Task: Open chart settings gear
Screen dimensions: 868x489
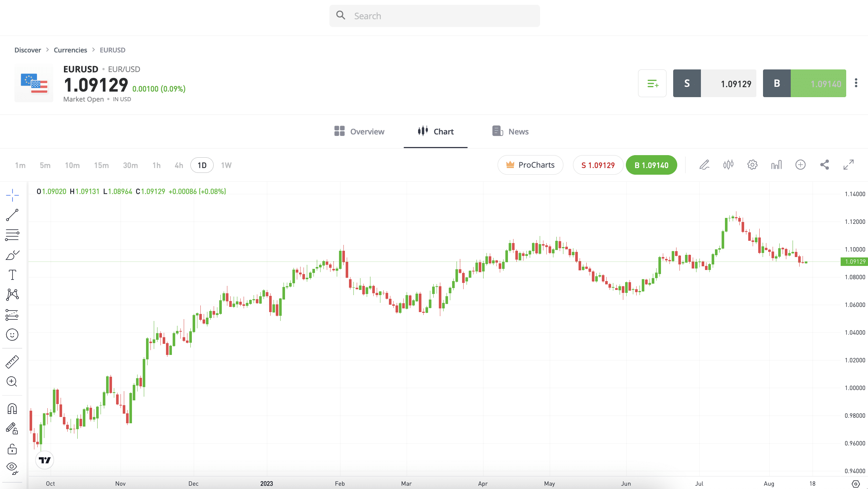Action: 752,165
